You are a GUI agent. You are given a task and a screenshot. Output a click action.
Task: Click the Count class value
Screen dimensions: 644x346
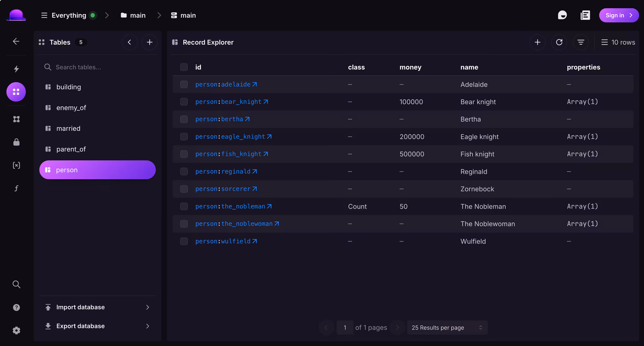[357, 206]
